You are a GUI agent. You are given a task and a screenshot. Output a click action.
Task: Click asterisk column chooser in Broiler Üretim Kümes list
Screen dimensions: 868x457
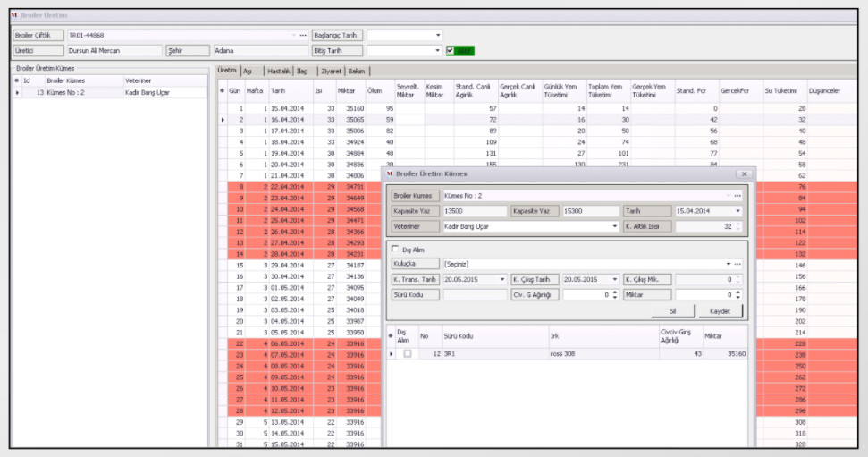[17, 80]
